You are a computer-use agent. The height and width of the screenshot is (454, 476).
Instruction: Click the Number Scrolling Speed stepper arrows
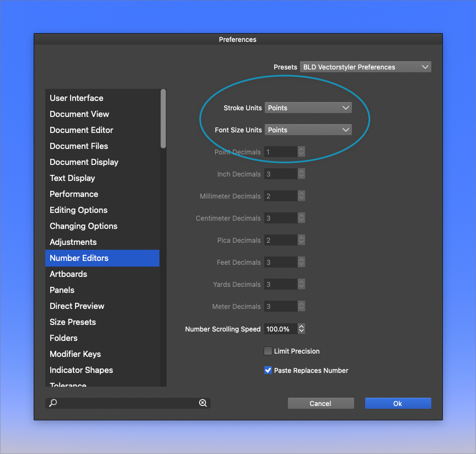click(301, 329)
